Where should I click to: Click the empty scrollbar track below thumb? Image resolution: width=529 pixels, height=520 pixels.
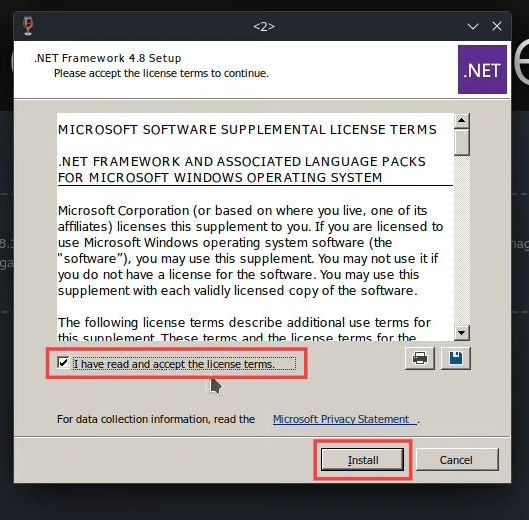(x=462, y=240)
